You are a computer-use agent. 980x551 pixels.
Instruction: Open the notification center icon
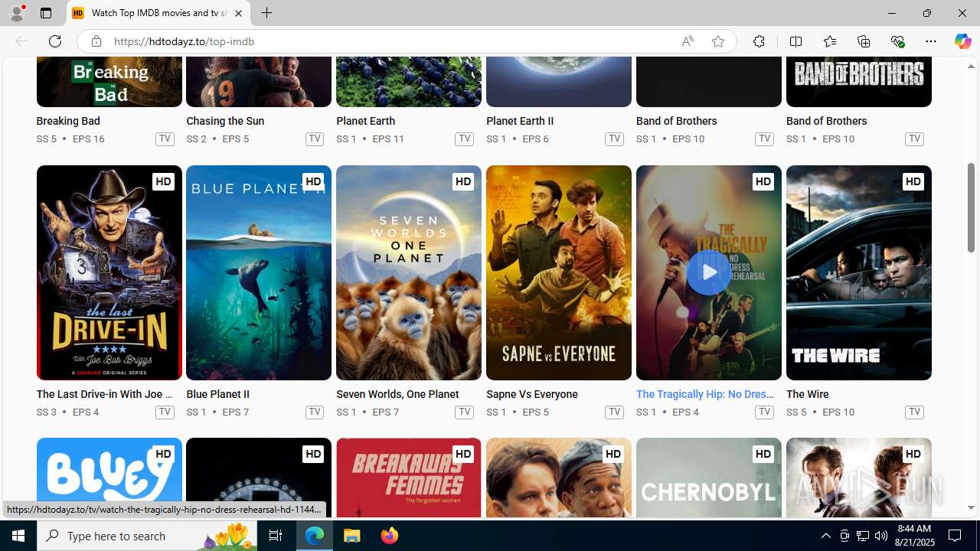coord(955,536)
